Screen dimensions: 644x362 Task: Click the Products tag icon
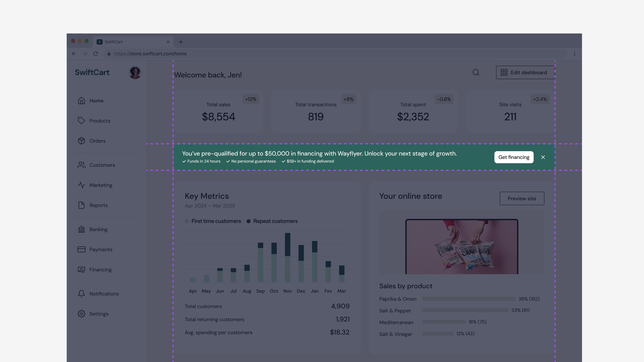(x=81, y=121)
